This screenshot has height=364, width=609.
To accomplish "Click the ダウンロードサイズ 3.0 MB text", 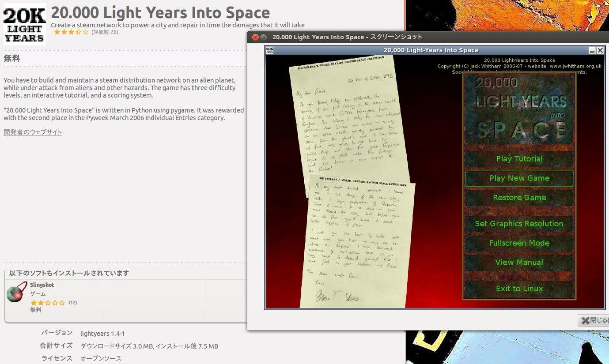I will (x=117, y=346).
